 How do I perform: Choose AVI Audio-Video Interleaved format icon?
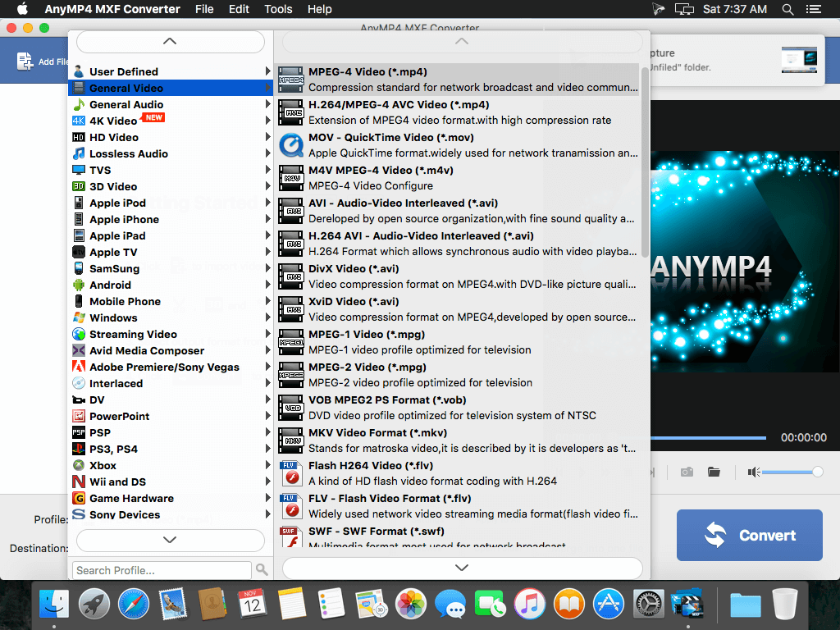tap(291, 211)
